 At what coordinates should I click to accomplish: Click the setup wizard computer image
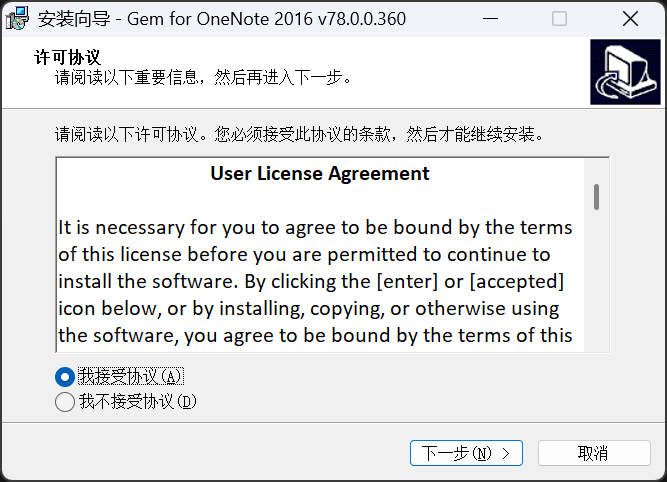625,72
